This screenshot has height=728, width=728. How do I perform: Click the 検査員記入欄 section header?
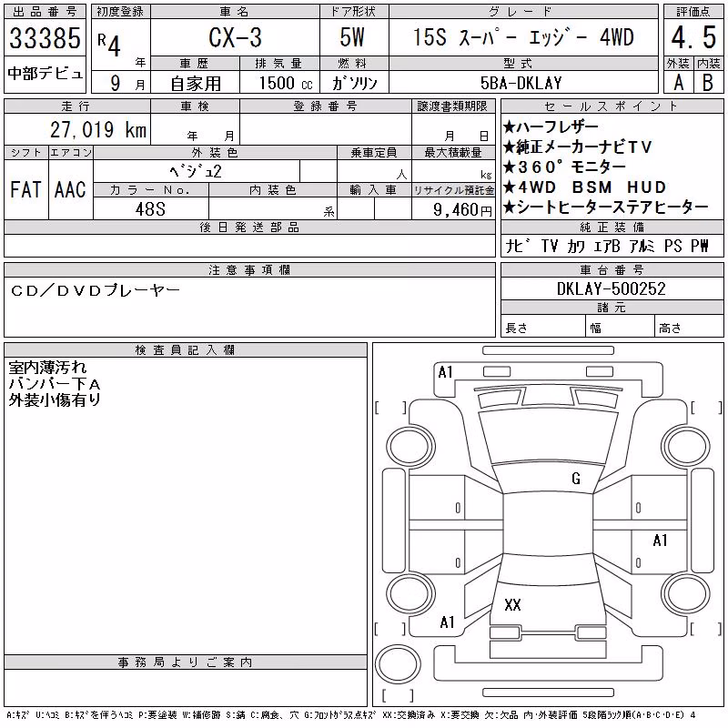pos(185,349)
